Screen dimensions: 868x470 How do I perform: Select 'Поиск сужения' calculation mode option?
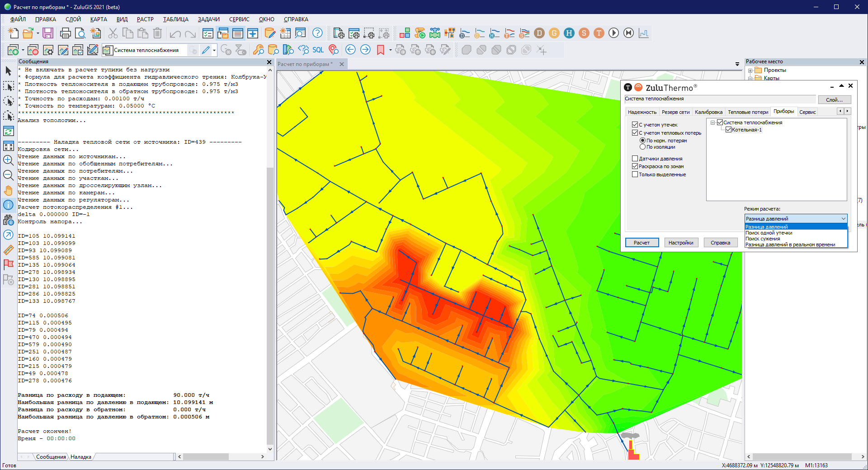click(763, 239)
